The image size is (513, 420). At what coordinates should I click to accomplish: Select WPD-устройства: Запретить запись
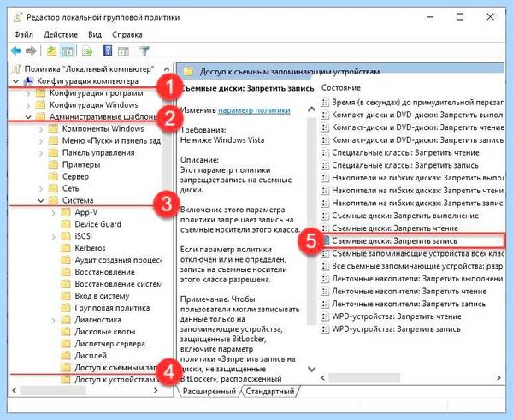391,329
